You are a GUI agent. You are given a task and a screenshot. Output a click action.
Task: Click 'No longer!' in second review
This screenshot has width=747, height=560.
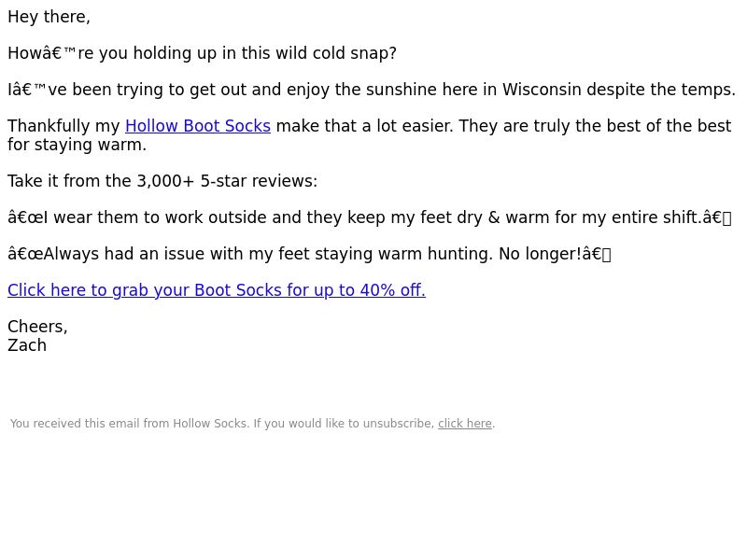[540, 254]
